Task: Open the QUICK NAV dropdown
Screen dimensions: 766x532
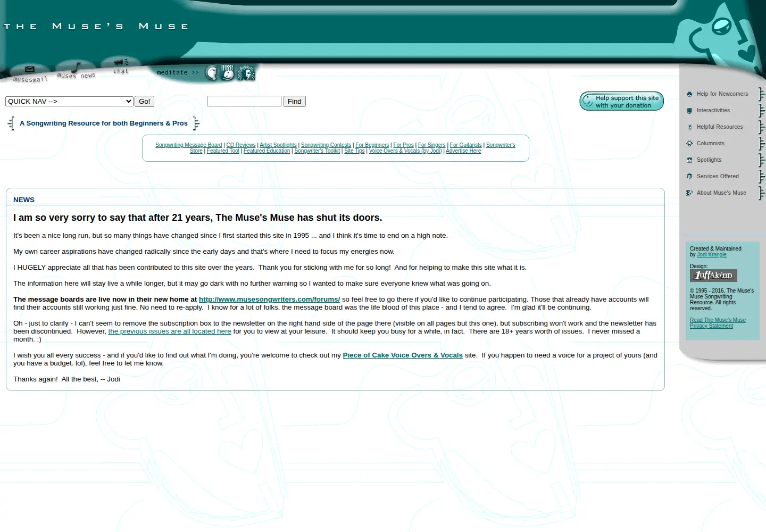Action: pyautogui.click(x=69, y=101)
